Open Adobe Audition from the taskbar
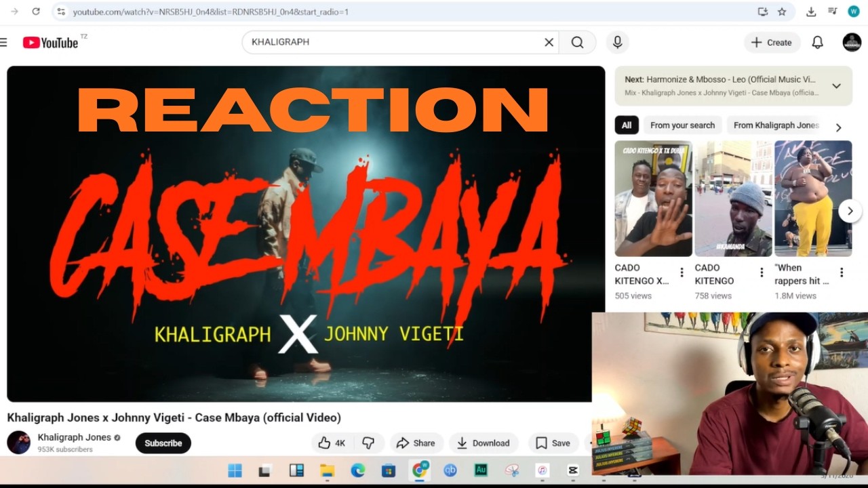The height and width of the screenshot is (488, 868). pos(481,470)
